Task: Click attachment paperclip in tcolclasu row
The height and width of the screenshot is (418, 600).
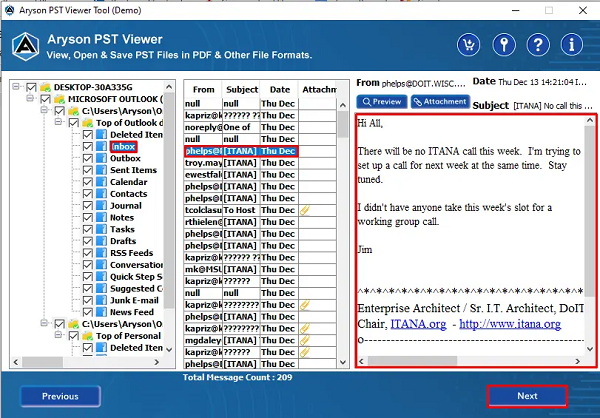Action: 305,210
